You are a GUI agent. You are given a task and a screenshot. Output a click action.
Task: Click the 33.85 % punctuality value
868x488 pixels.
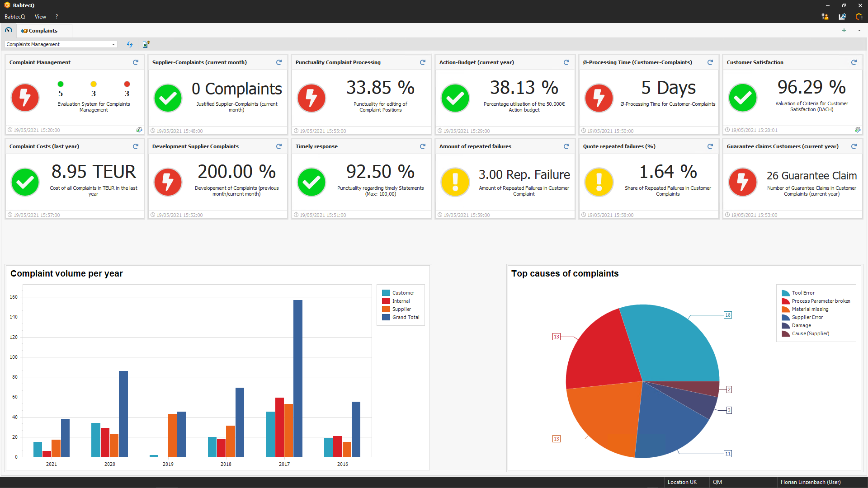click(x=380, y=88)
